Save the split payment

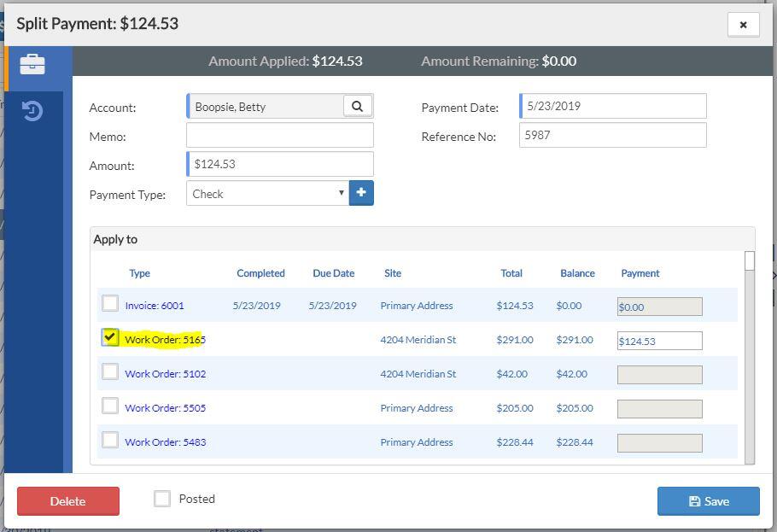tap(708, 501)
